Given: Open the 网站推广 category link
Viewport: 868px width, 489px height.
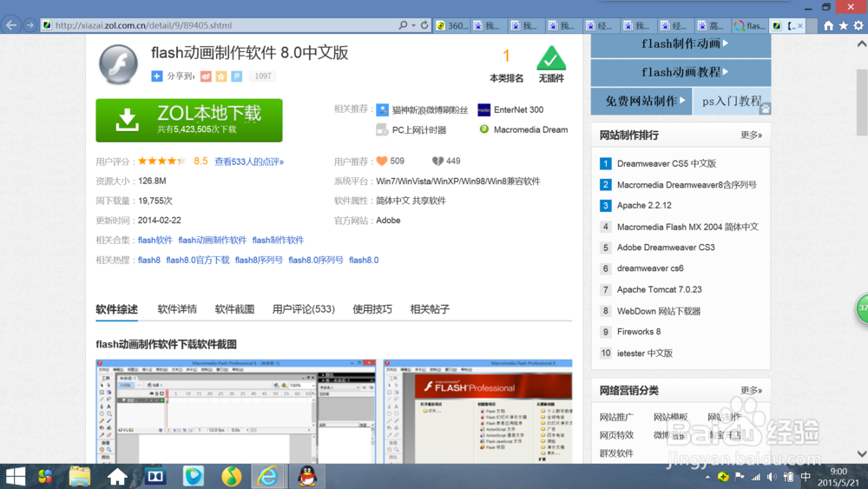Looking at the screenshot, I should coord(616,417).
